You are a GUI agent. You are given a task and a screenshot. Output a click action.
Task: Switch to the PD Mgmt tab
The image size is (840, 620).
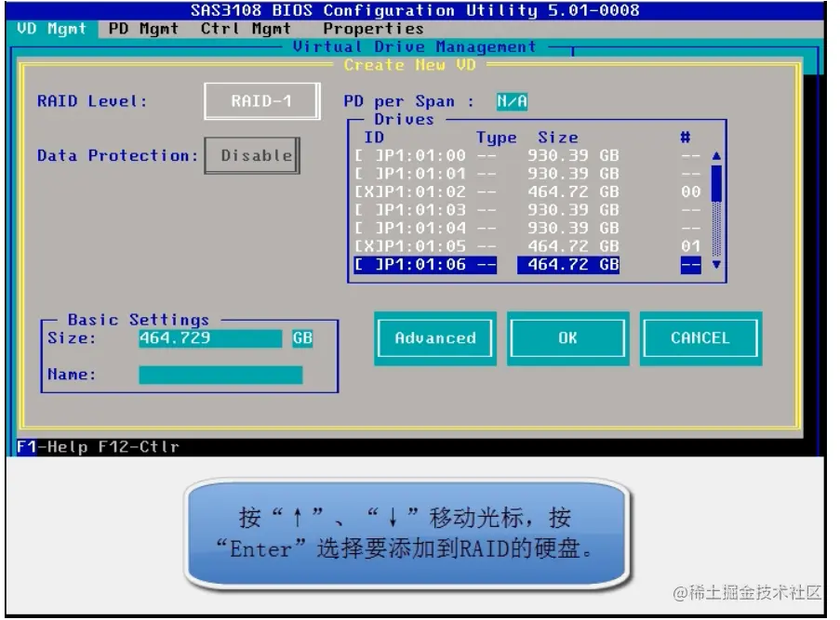(x=141, y=29)
